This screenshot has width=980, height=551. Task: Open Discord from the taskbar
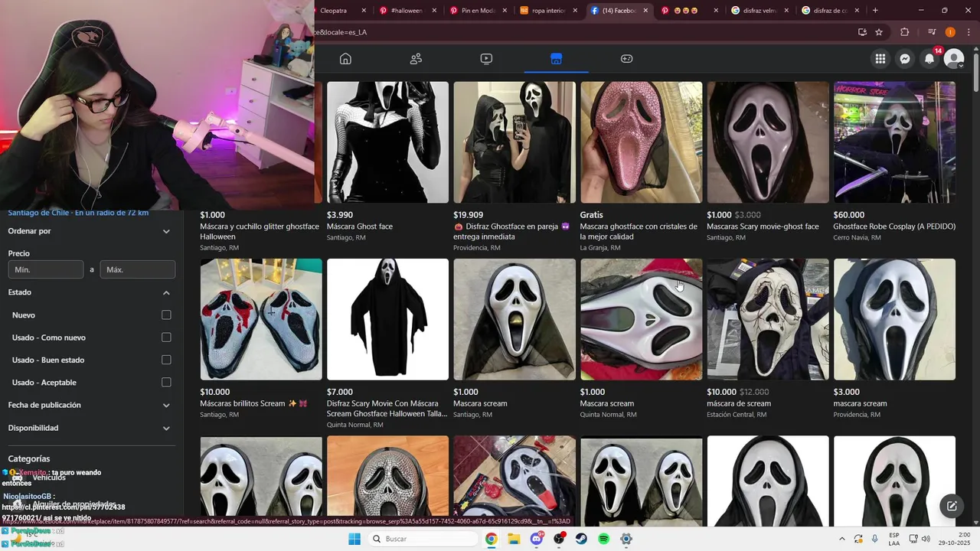pos(537,539)
